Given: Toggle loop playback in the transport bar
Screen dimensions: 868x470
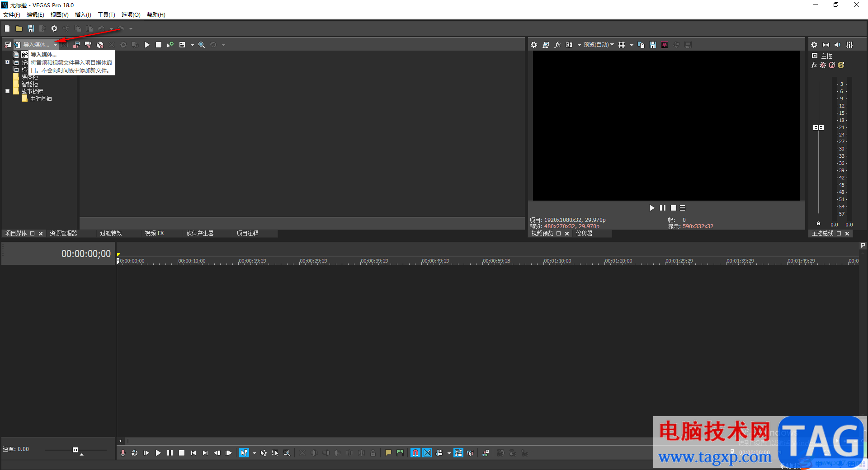Looking at the screenshot, I should click(x=135, y=453).
